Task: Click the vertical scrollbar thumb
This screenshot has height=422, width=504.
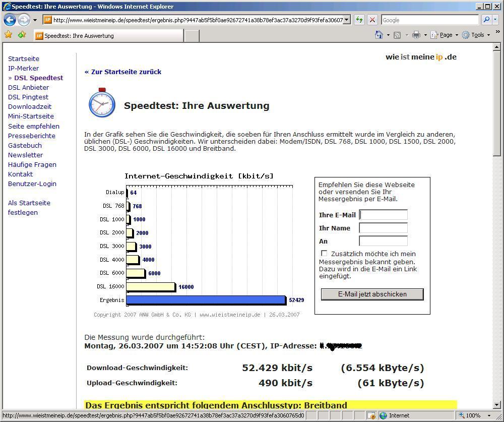Action: pyautogui.click(x=496, y=103)
